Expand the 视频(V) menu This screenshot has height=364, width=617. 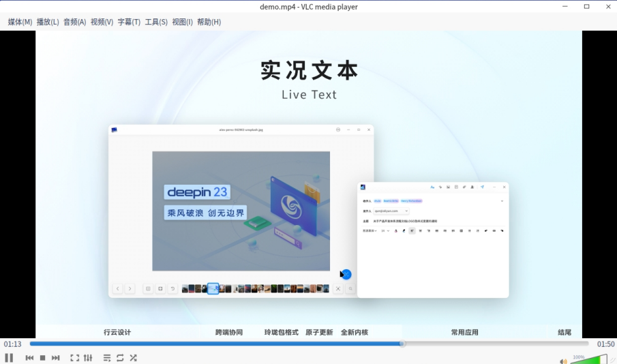pyautogui.click(x=102, y=22)
